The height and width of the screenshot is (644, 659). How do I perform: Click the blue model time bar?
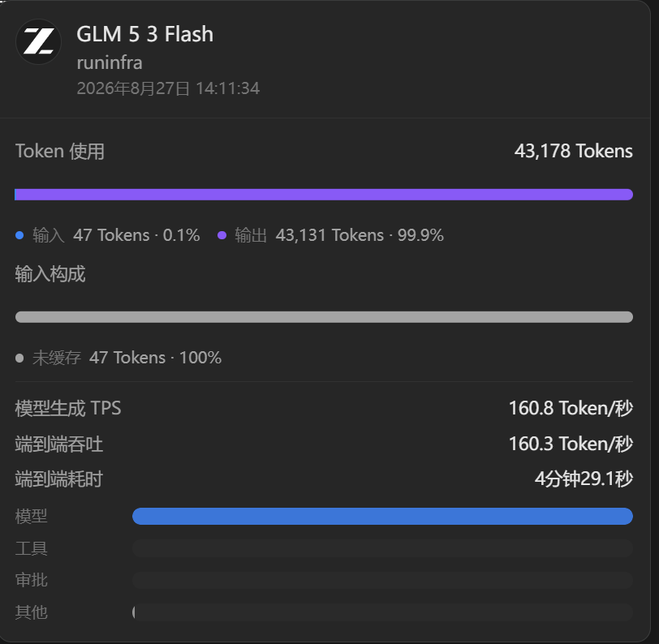pos(382,517)
